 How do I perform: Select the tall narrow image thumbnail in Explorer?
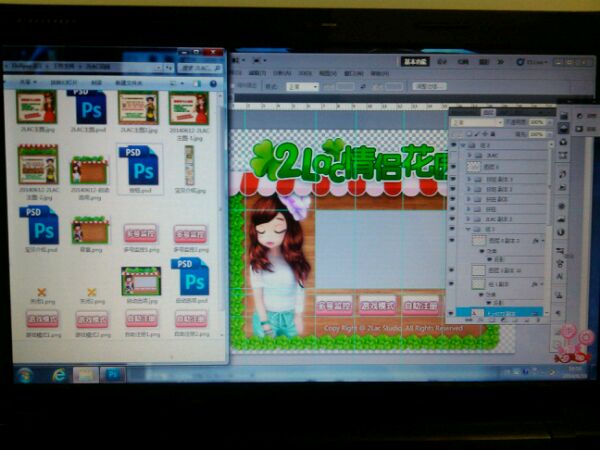pyautogui.click(x=189, y=165)
